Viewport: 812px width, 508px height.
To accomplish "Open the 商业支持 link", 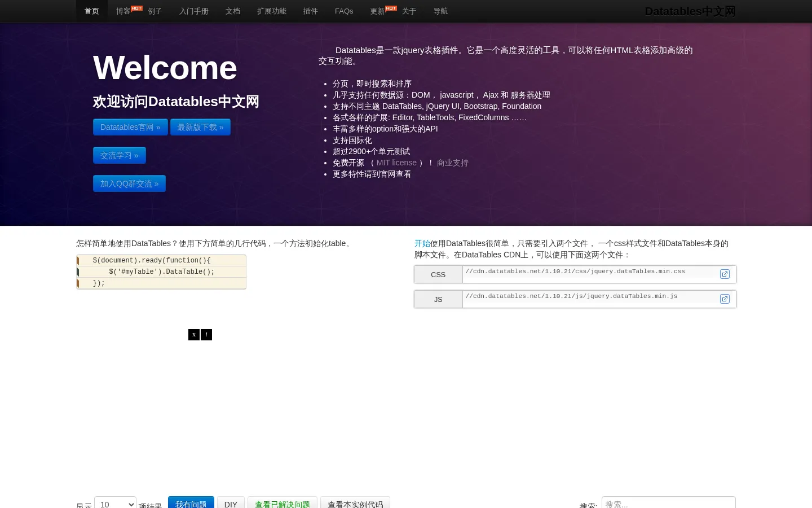I will [x=453, y=163].
